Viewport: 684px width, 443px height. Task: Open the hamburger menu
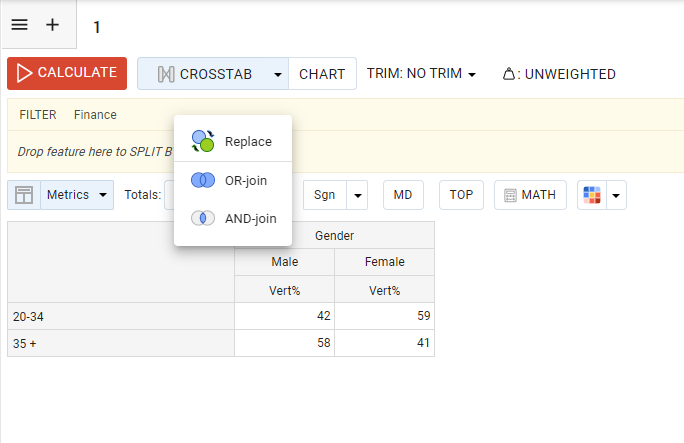point(20,26)
